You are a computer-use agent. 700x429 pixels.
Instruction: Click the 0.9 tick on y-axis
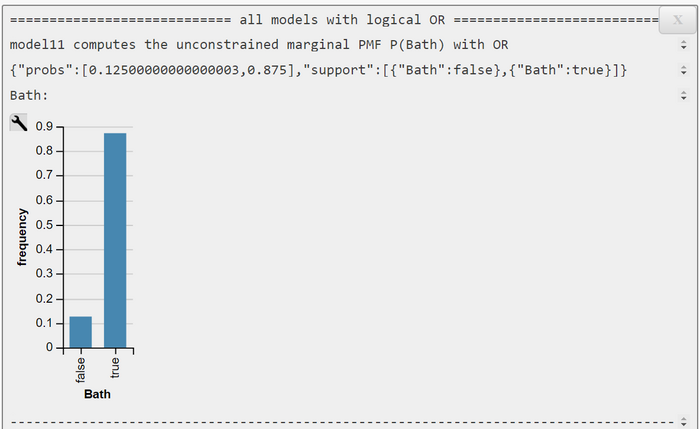(x=44, y=126)
